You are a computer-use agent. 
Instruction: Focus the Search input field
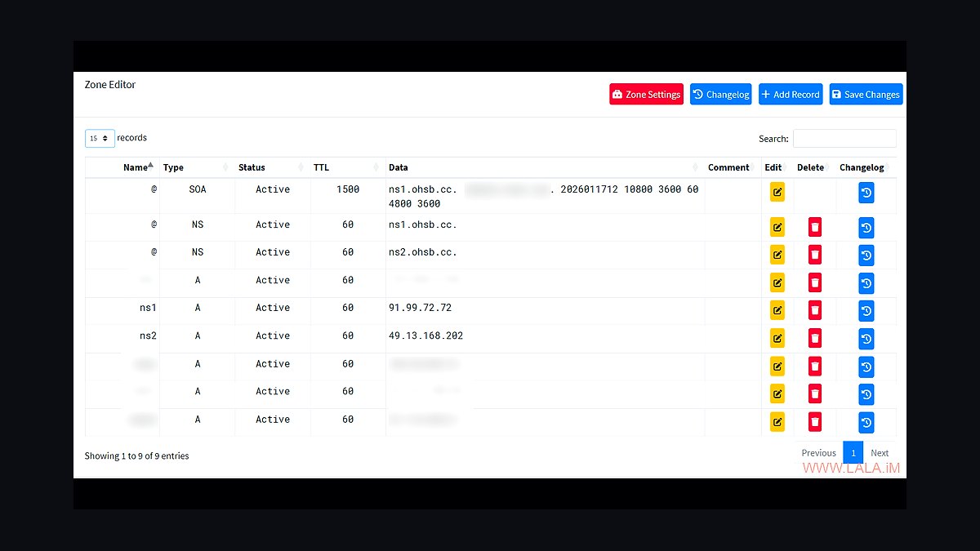[x=844, y=139]
